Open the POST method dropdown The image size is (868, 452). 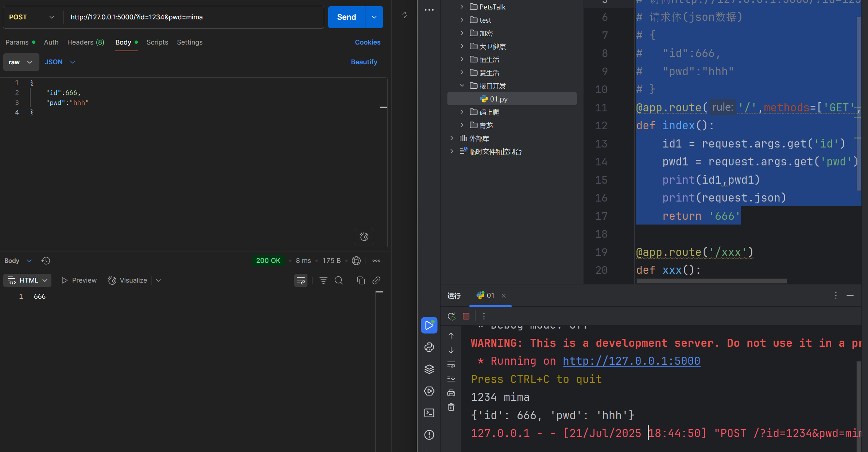coord(32,17)
